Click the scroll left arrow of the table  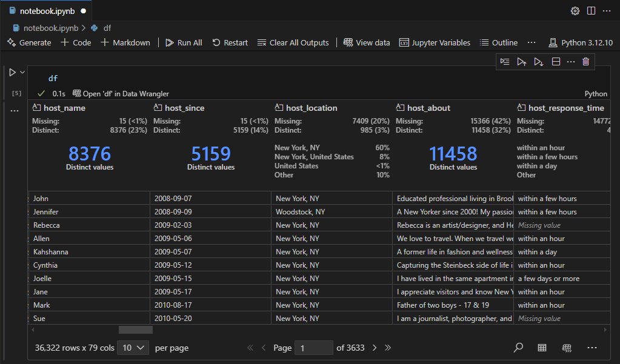(x=33, y=329)
